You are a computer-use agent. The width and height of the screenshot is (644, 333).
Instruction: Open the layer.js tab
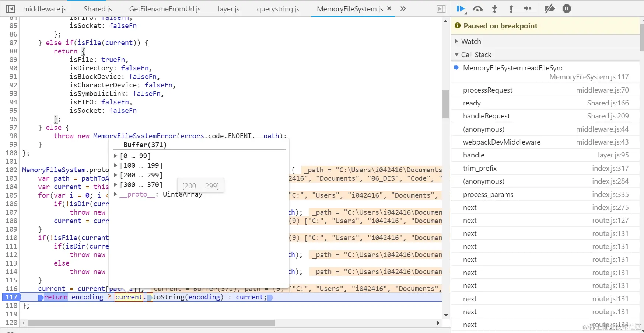point(229,9)
